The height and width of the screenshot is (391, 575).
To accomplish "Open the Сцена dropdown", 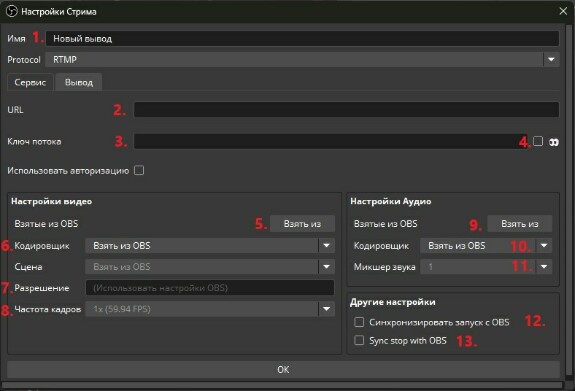I will coord(210,267).
